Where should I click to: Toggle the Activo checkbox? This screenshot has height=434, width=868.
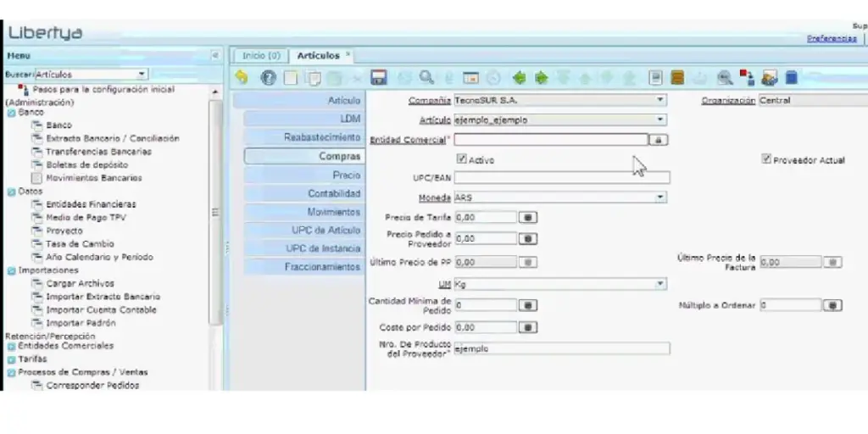click(x=462, y=159)
